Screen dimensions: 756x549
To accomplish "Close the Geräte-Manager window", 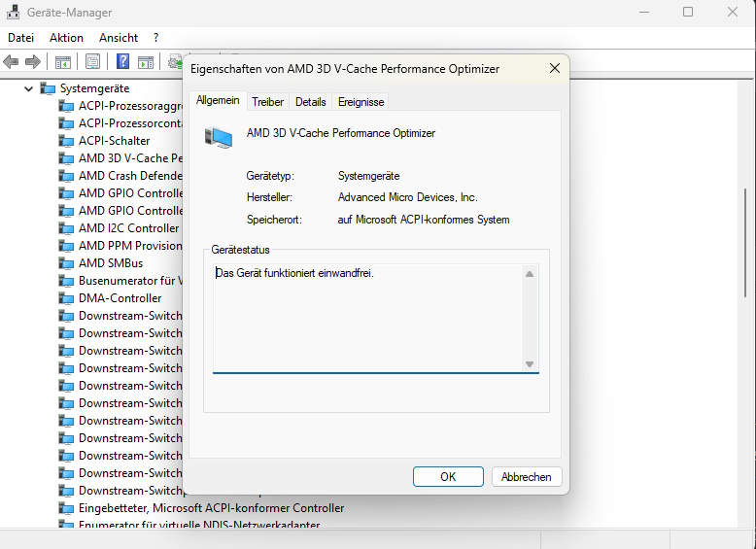I will pyautogui.click(x=733, y=12).
